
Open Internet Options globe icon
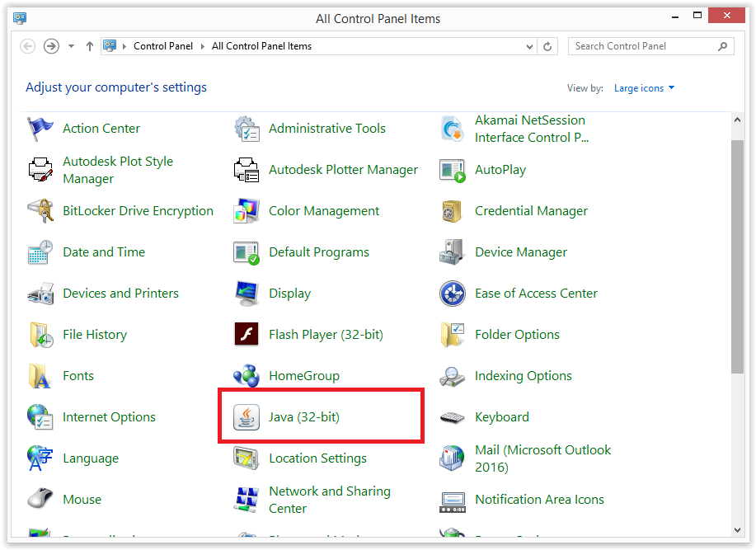pyautogui.click(x=40, y=417)
